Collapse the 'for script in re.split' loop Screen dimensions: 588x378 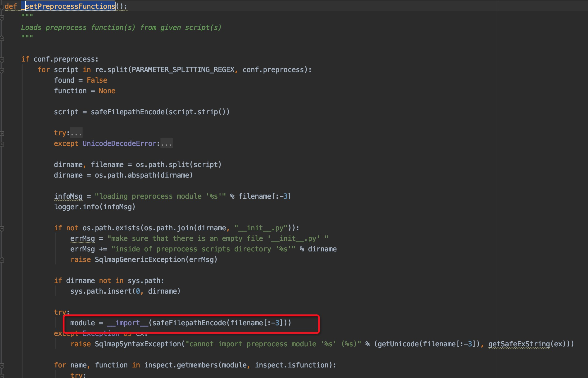2,70
